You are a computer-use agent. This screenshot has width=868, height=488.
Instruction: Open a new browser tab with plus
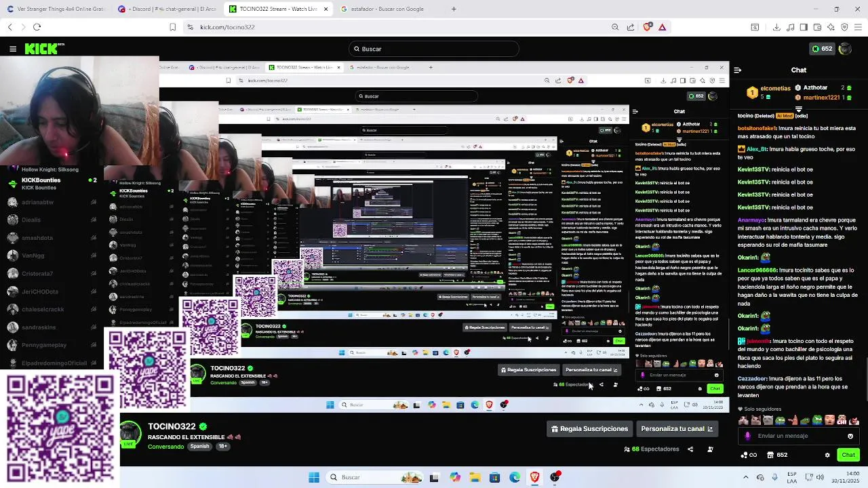point(454,9)
